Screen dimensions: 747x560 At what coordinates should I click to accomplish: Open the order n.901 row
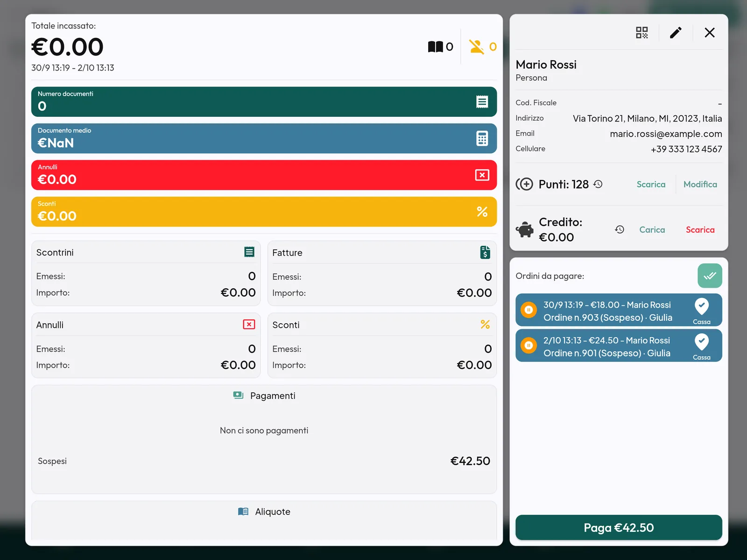(619, 346)
